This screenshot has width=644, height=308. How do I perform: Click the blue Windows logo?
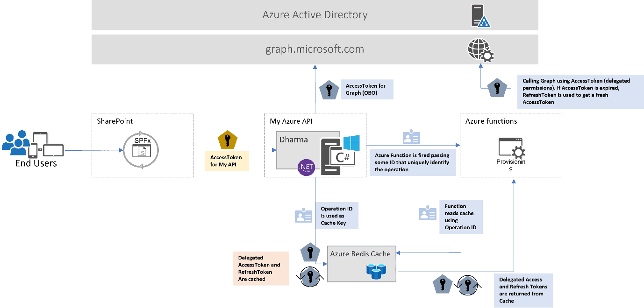click(x=351, y=143)
